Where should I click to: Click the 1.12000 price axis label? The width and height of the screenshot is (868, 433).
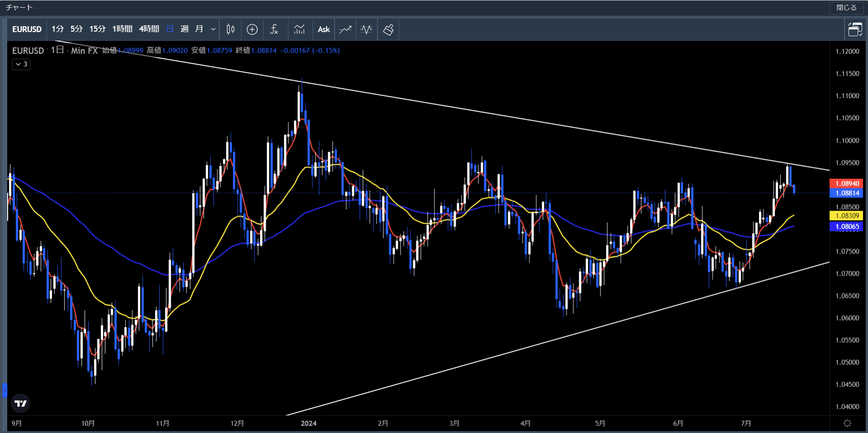[847, 52]
